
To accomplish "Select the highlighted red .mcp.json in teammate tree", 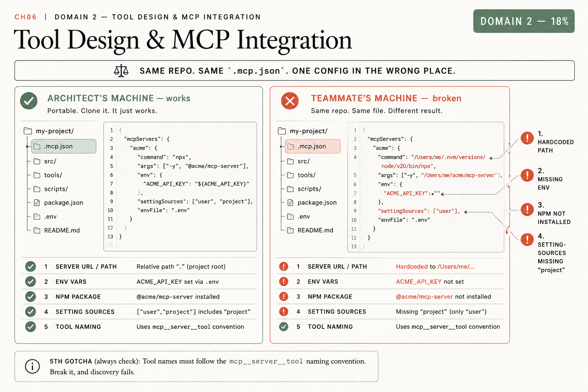I will [313, 146].
